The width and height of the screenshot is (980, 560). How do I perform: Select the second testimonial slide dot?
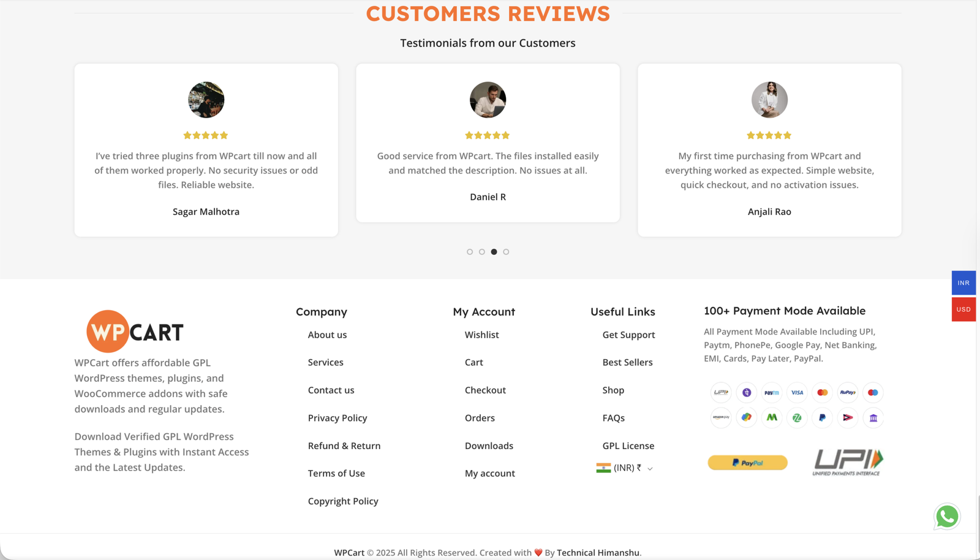tap(482, 252)
